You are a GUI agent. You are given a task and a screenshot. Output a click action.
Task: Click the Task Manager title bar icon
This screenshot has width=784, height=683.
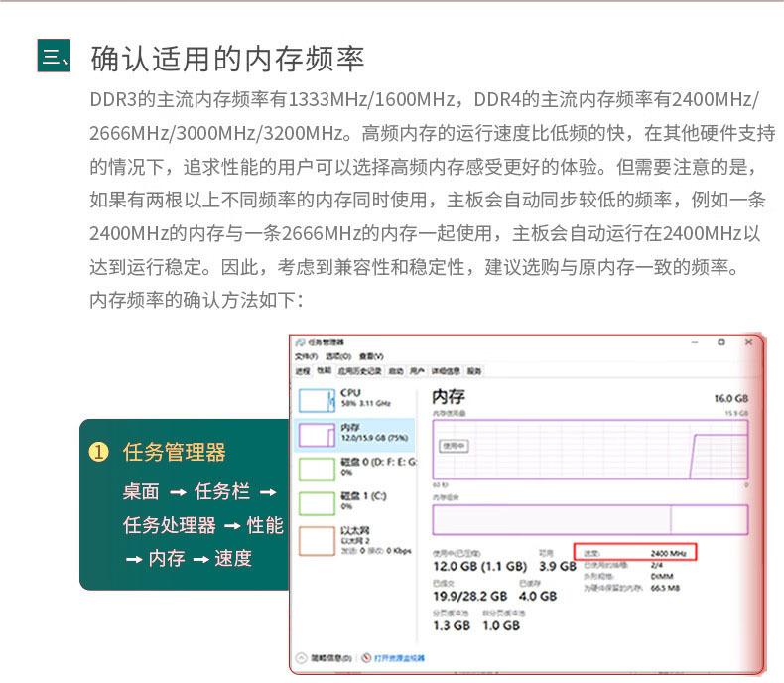tap(300, 342)
